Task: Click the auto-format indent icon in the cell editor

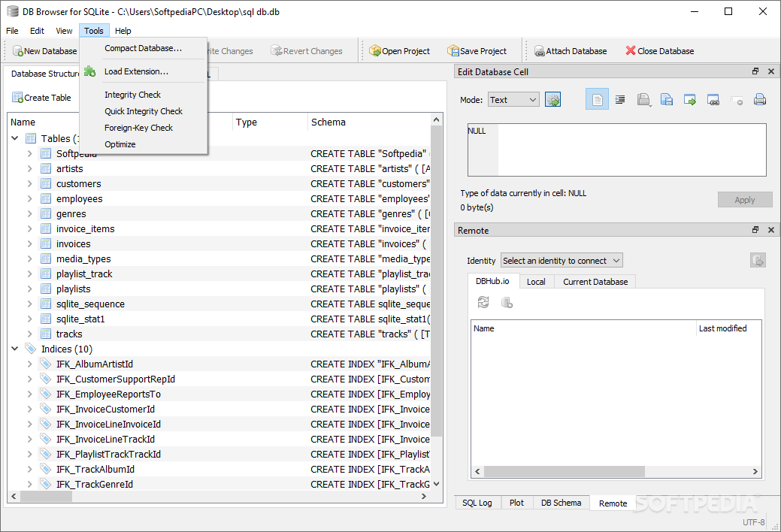Action: pyautogui.click(x=620, y=100)
